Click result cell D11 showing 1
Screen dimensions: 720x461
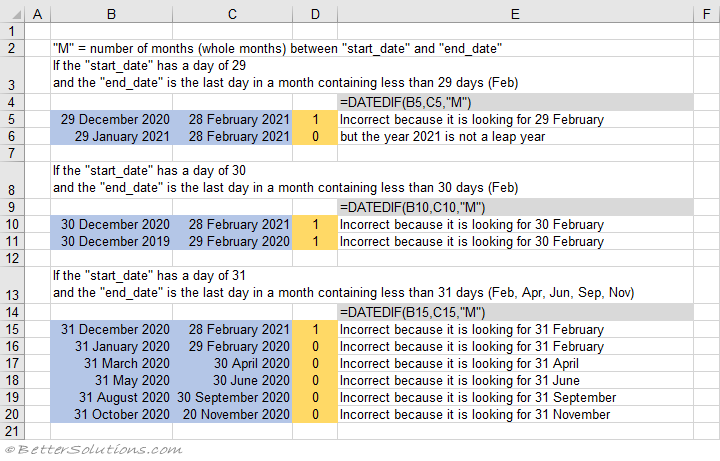coord(315,241)
